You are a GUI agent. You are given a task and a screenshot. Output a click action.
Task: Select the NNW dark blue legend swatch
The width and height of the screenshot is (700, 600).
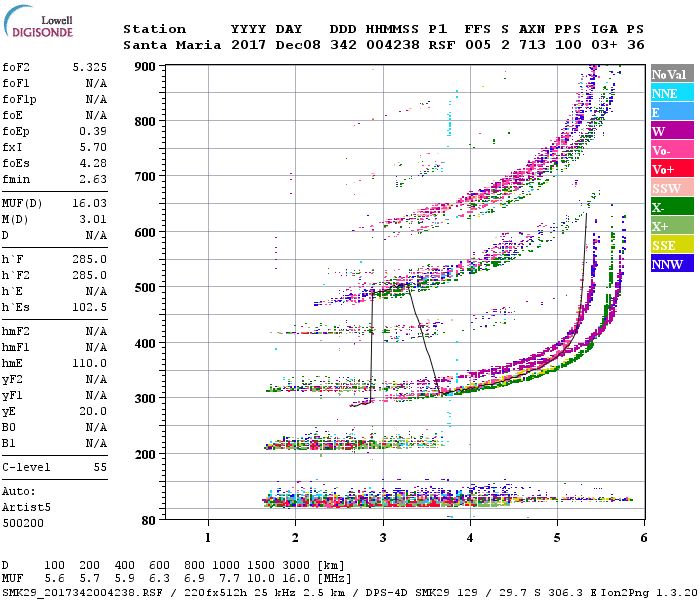672,264
